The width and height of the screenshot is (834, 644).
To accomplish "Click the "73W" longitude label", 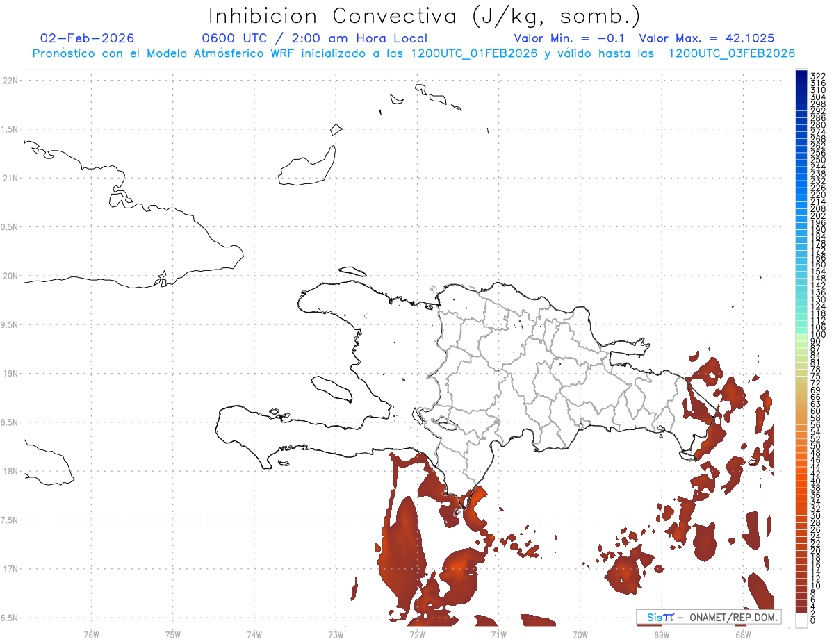I will click(x=336, y=634).
